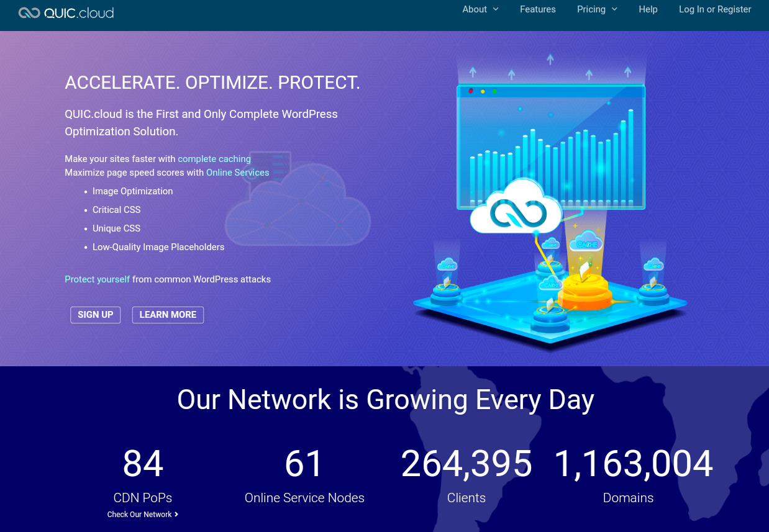Open the About menu label
The image size is (769, 532).
click(x=475, y=9)
